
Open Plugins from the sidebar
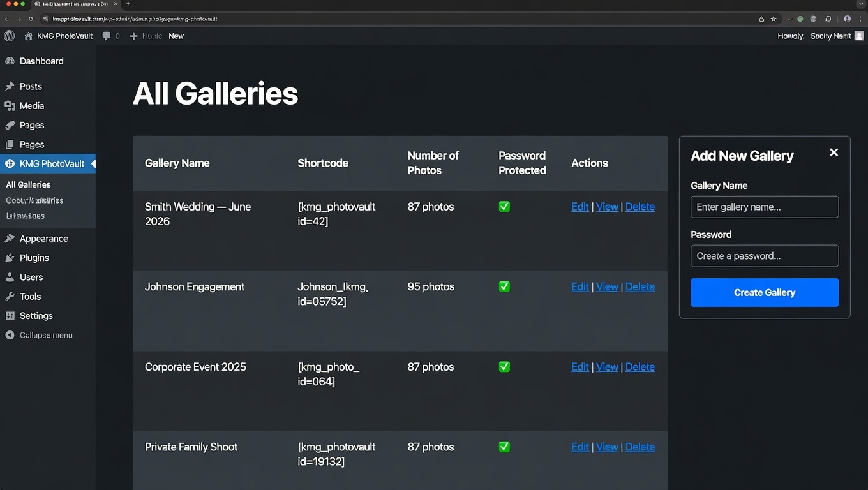34,258
